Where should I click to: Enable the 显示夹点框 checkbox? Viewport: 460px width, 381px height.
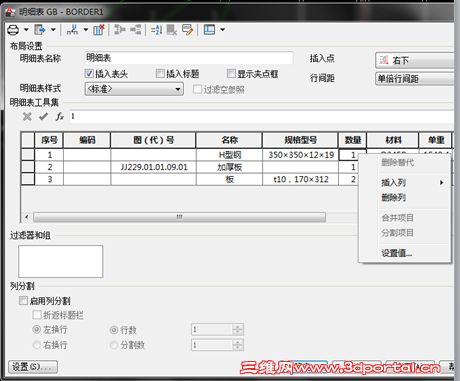[231, 73]
